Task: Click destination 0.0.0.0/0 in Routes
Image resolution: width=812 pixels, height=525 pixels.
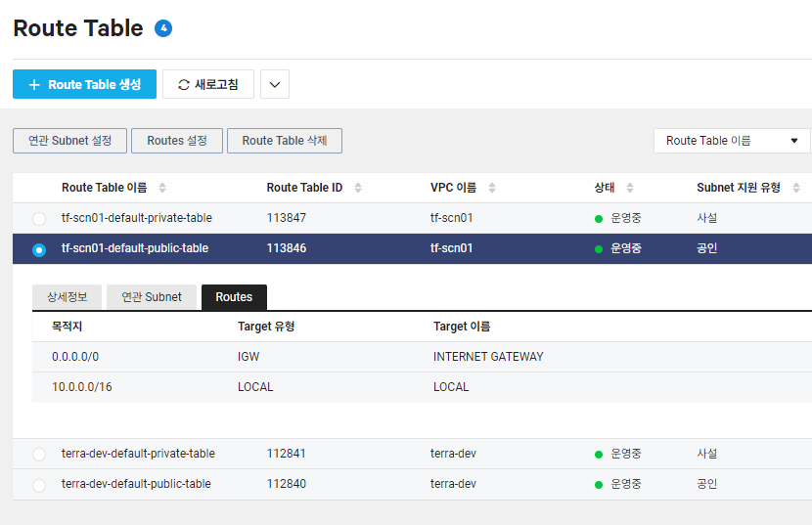Action: 75,357
